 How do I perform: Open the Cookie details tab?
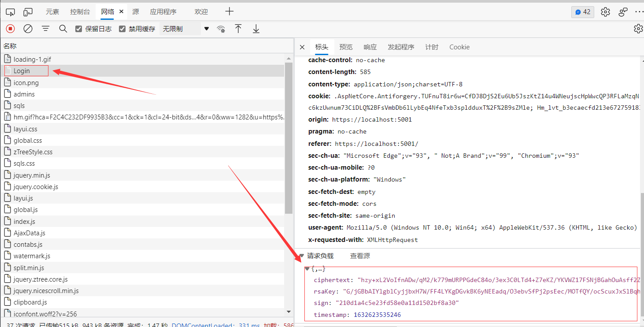[459, 47]
